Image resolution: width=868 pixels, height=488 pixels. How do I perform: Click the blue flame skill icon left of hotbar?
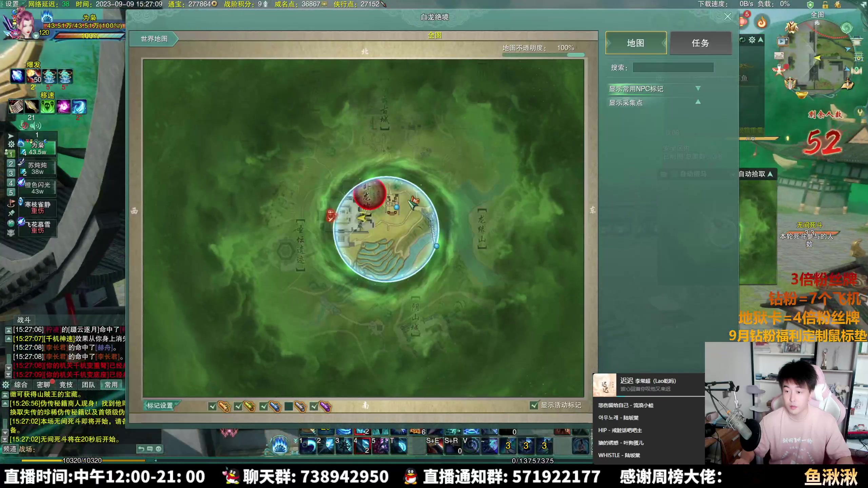click(x=280, y=445)
